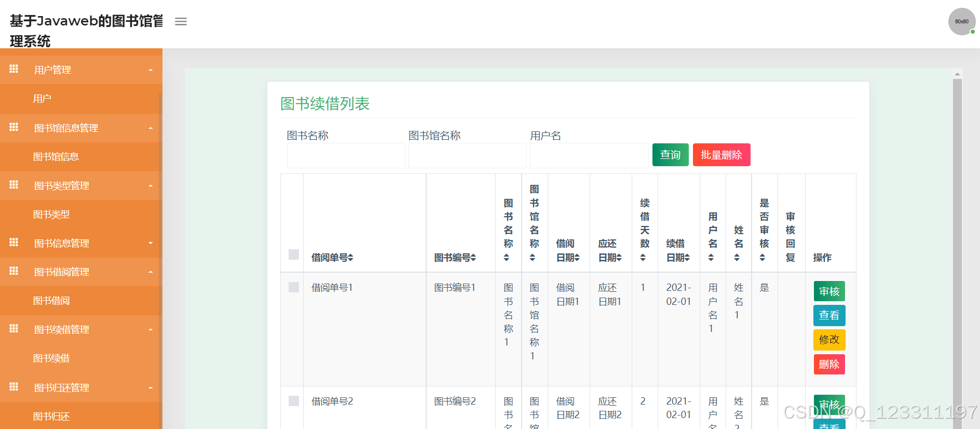
Task: Click the green 查询 button
Action: click(670, 155)
